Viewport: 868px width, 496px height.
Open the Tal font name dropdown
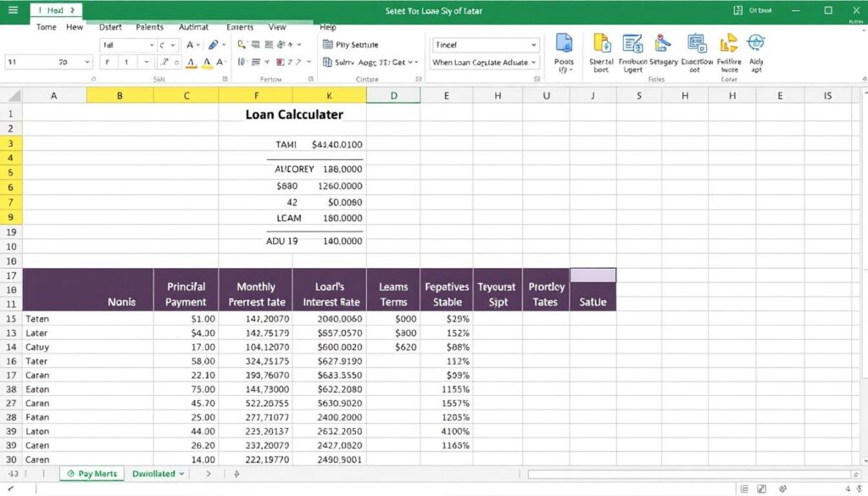pos(152,45)
